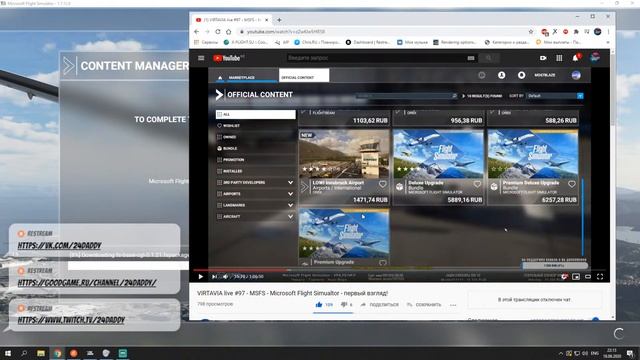640x360 pixels.
Task: Click the Chrome address bar
Action: coord(382,31)
